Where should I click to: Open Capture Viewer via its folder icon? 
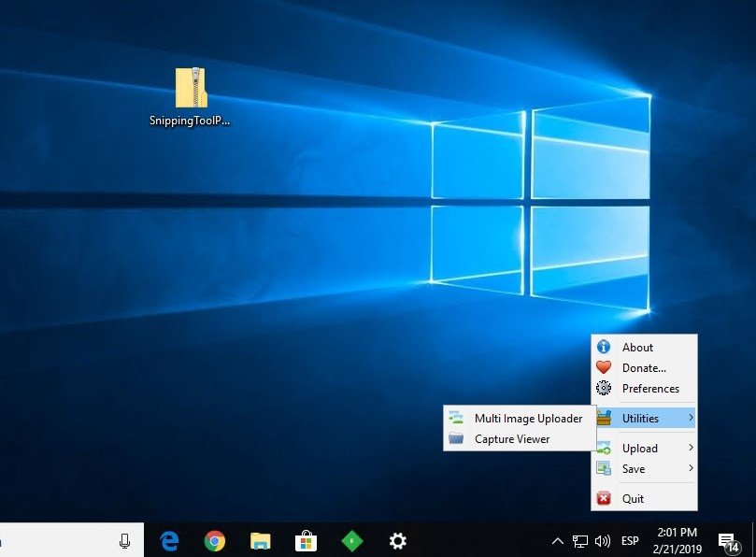point(456,438)
